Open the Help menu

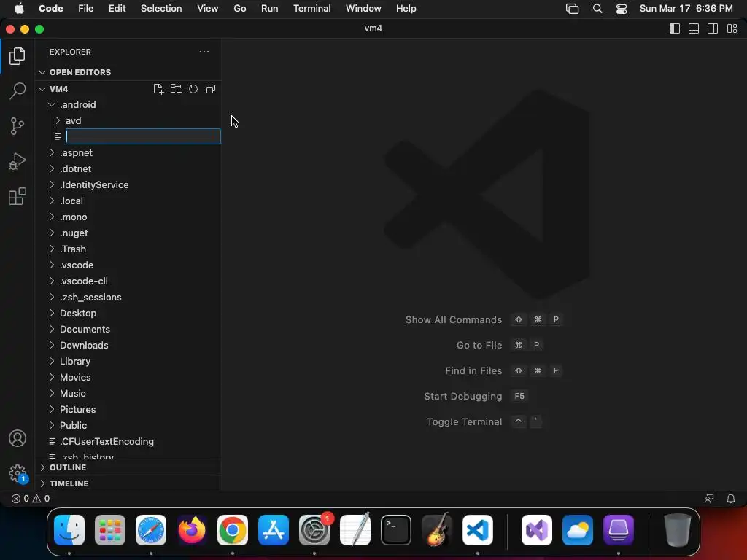pyautogui.click(x=406, y=9)
